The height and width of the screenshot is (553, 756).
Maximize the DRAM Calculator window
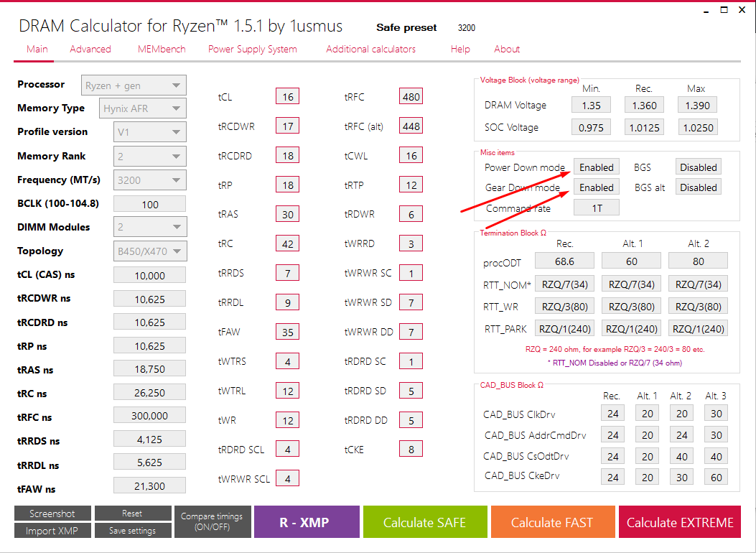724,10
